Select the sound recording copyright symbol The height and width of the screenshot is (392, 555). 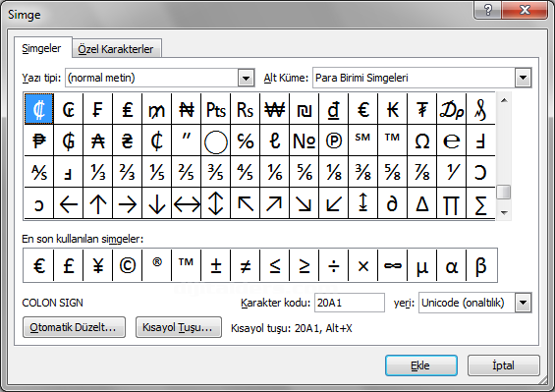pyautogui.click(x=333, y=140)
